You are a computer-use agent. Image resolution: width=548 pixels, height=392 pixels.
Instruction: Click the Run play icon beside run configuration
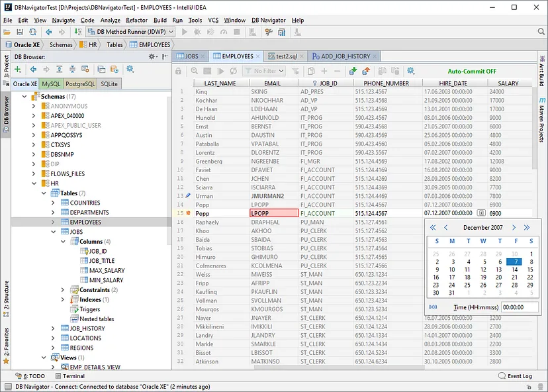(x=184, y=32)
